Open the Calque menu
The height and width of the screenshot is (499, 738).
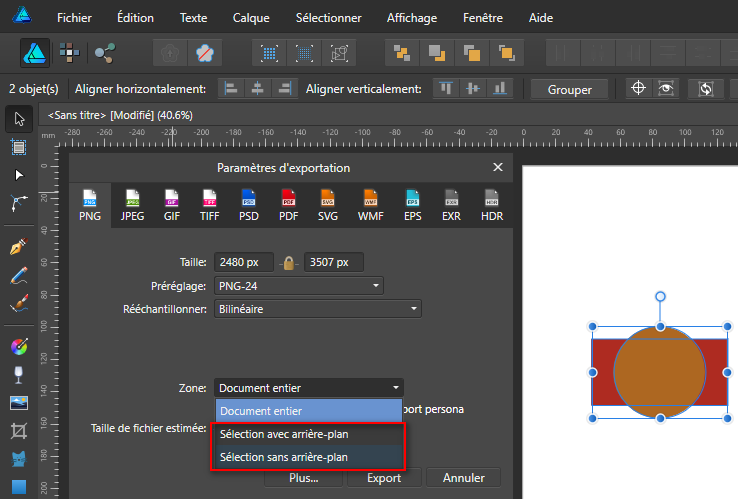click(x=251, y=18)
